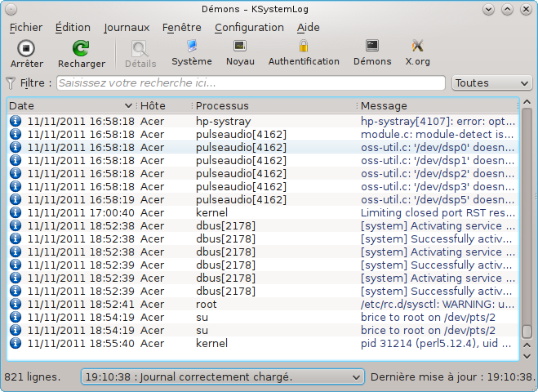Image resolution: width=538 pixels, height=392 pixels.
Task: Open the Journaux menu
Action: 127,28
